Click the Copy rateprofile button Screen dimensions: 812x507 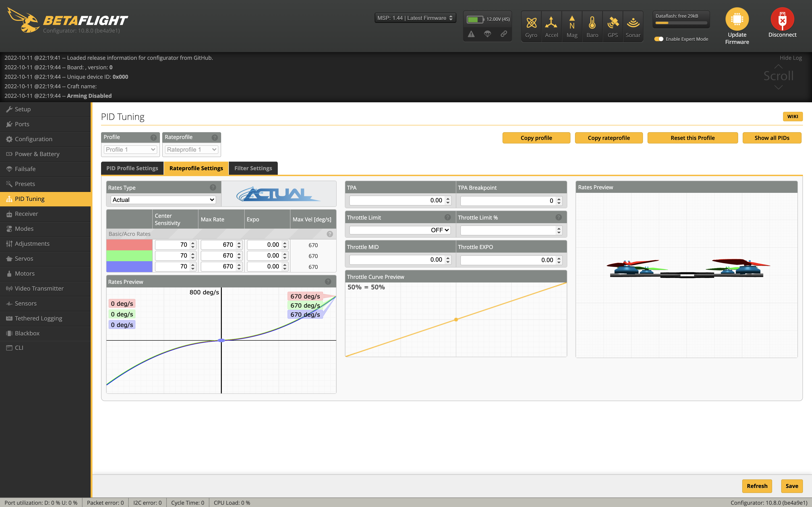tap(609, 138)
